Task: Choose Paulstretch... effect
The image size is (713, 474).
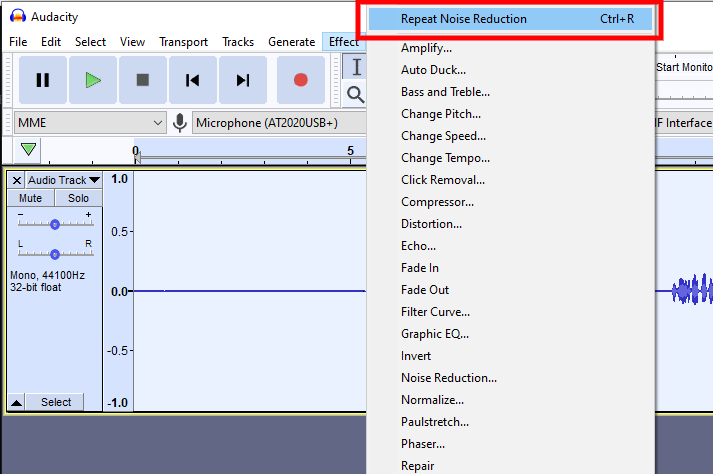Action: coord(510,422)
